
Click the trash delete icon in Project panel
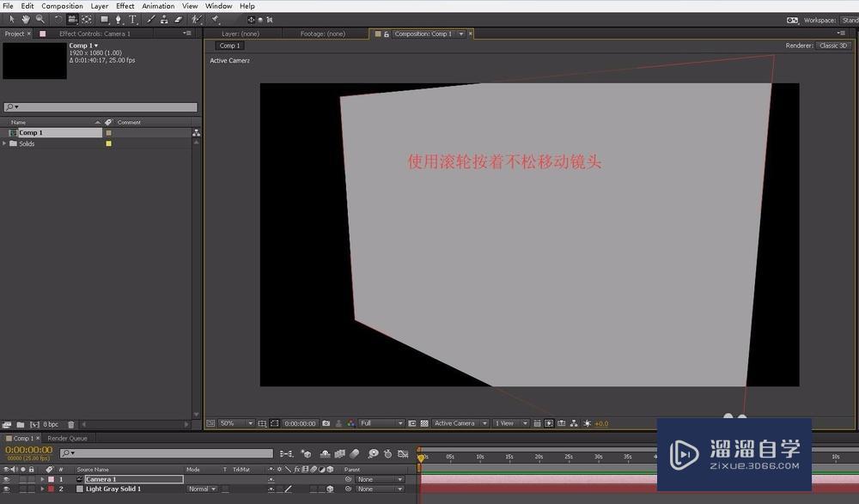coord(70,424)
